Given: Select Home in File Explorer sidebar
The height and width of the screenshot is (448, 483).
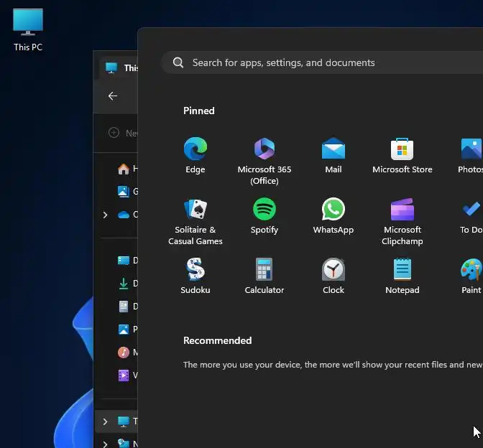Looking at the screenshot, I should [x=127, y=169].
